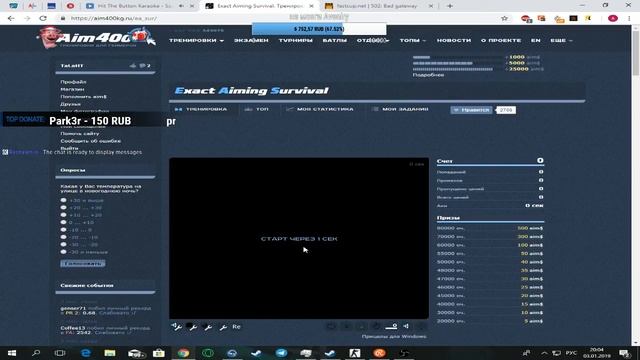This screenshot has height=360, width=640.
Task: Open the ТУРНИРЫ menu item
Action: [296, 40]
